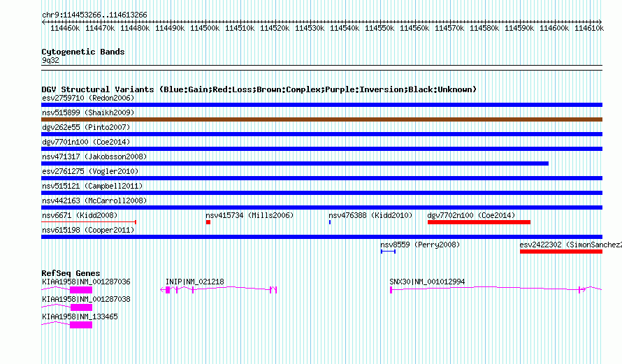Open the dgv7701n100 (Coe2014) label
The image size is (622, 364).
pos(86,142)
